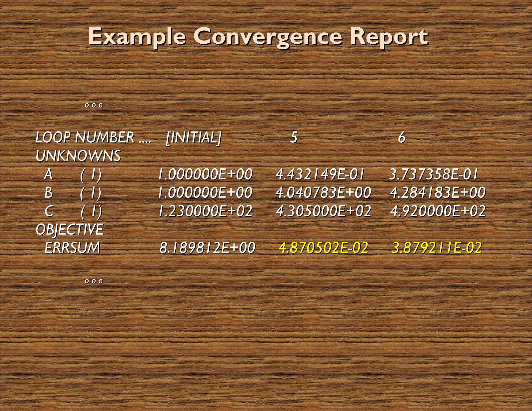Image resolution: width=532 pixels, height=411 pixels.
Task: Click unknown A row label
Action: click(x=48, y=174)
